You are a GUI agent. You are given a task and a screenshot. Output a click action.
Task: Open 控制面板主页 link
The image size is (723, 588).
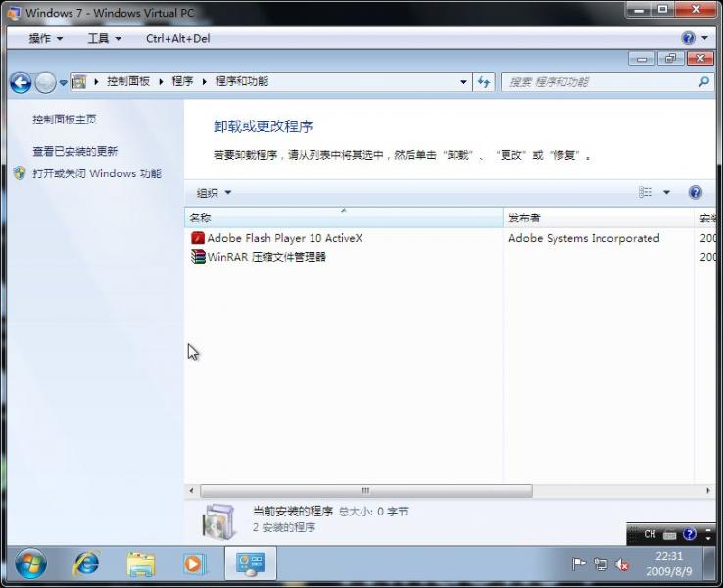[x=65, y=120]
